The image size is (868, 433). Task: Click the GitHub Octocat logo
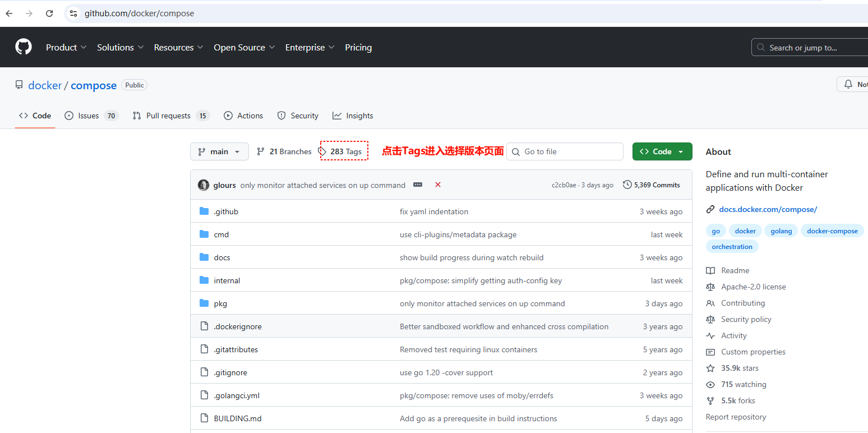24,47
